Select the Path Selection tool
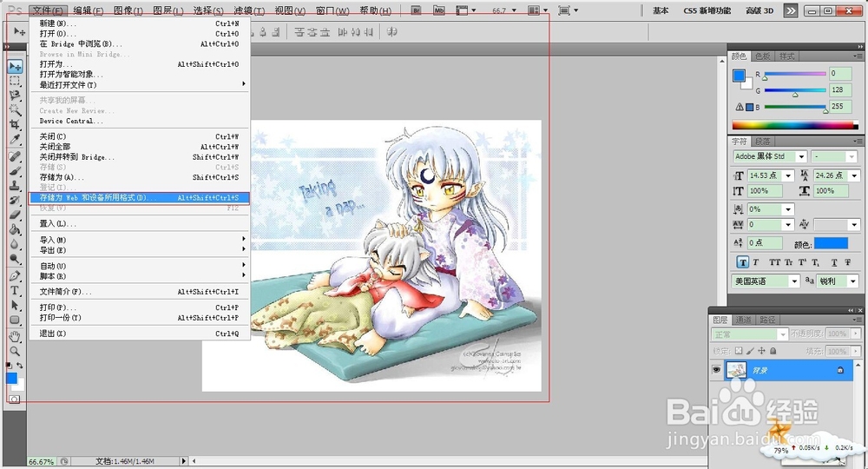 [x=15, y=305]
